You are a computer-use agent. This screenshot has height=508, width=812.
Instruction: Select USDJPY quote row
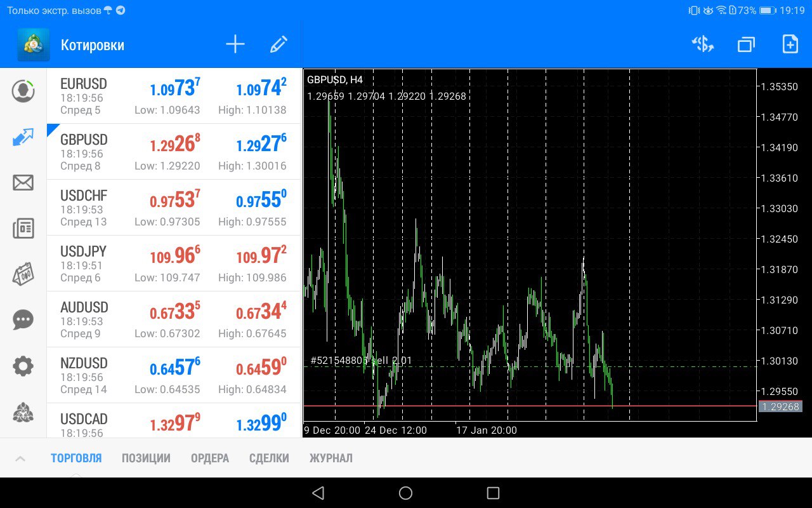[x=174, y=264]
